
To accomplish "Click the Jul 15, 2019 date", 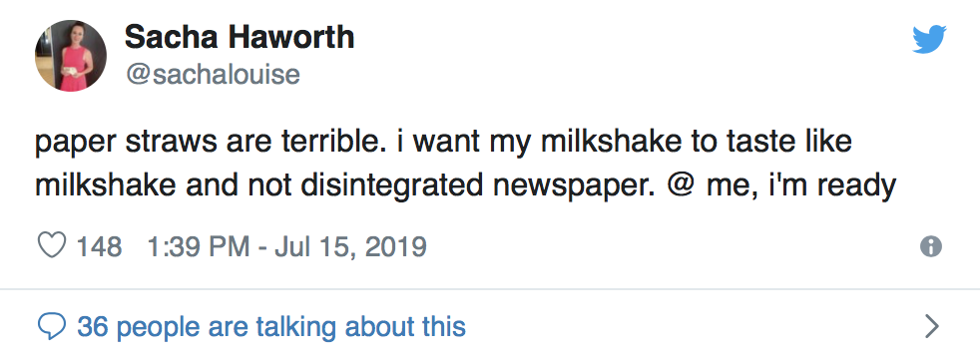I will (x=350, y=246).
